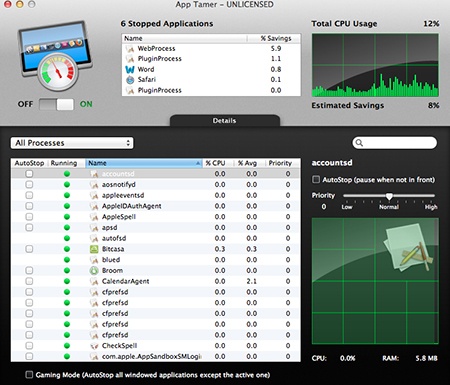Select the CheckSpell process icon

pyautogui.click(x=94, y=346)
